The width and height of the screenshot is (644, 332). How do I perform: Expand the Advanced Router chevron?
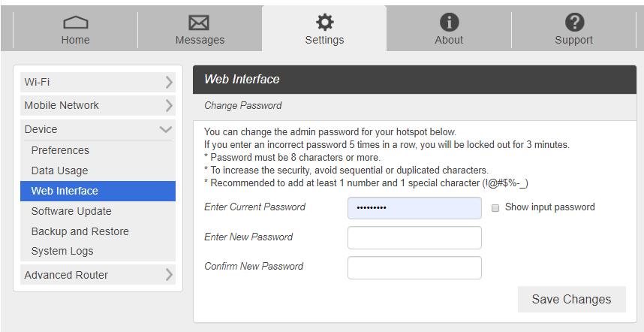coord(169,275)
